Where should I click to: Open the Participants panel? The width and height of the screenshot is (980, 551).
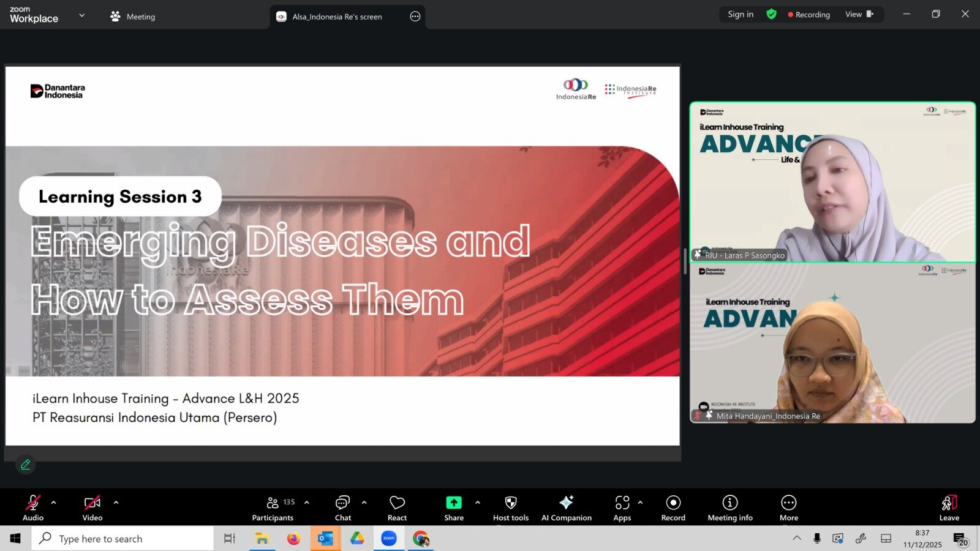click(x=273, y=508)
